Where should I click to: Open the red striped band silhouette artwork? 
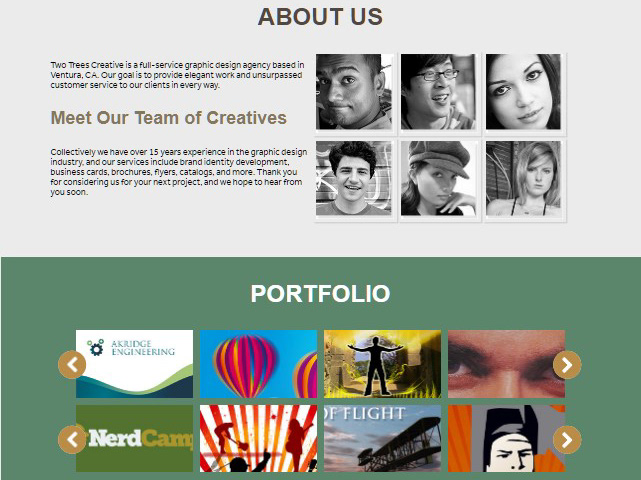258,438
